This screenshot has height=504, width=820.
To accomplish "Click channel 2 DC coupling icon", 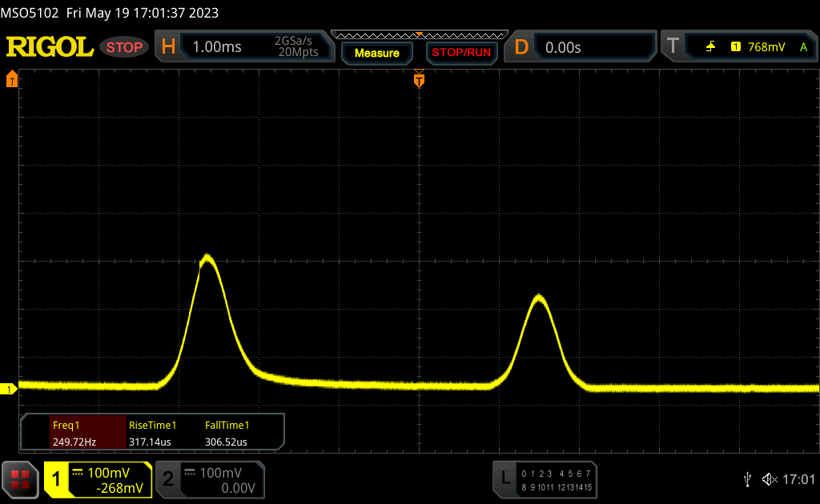I will click(x=190, y=473).
